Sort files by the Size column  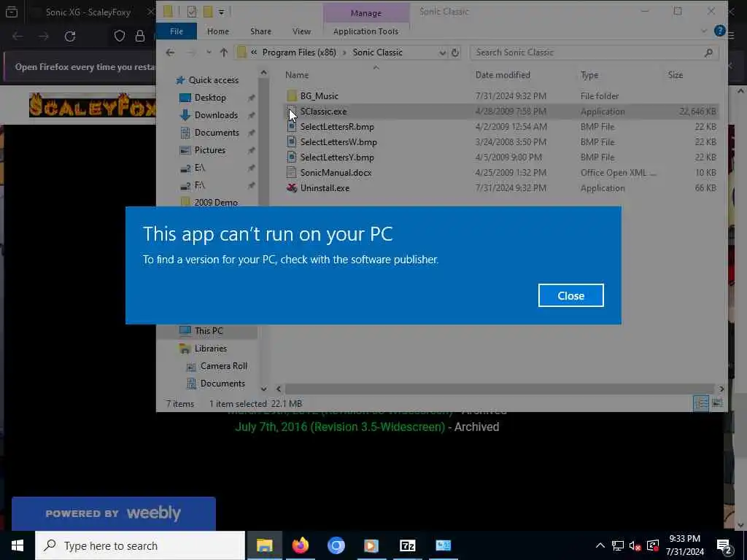click(675, 75)
